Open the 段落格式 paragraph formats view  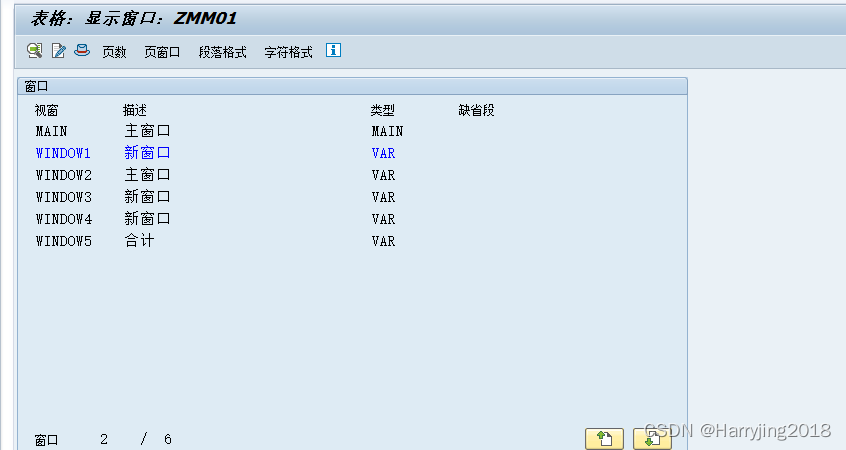tap(222, 52)
